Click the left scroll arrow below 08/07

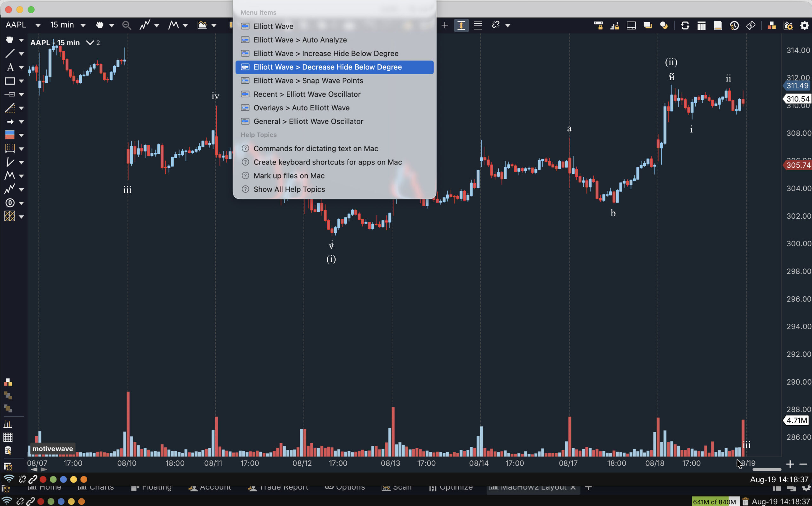pyautogui.click(x=34, y=470)
